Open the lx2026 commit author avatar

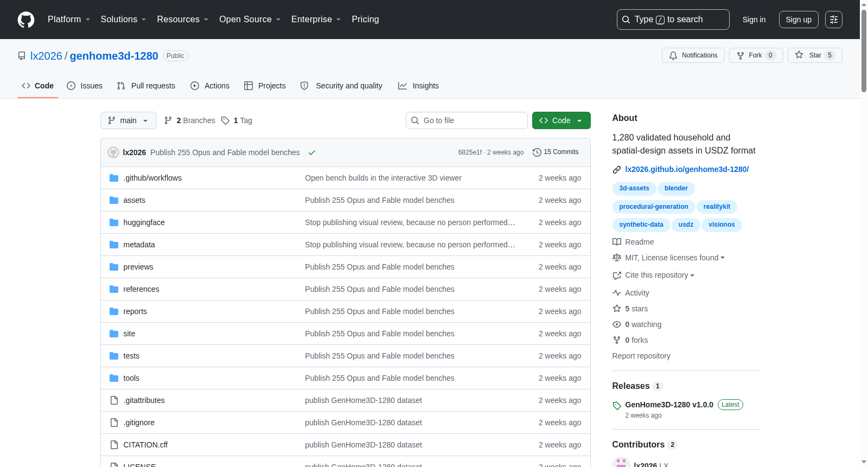113,152
